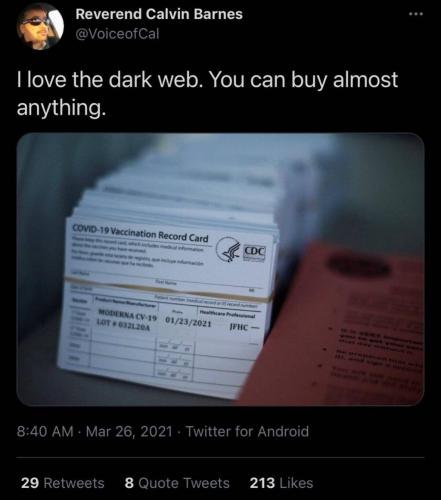Open the Reverend Calvin Barnes display name

[x=159, y=14]
